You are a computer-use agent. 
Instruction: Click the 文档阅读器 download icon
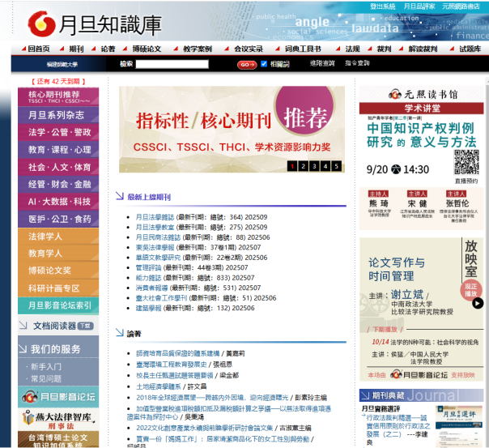pyautogui.click(x=85, y=326)
